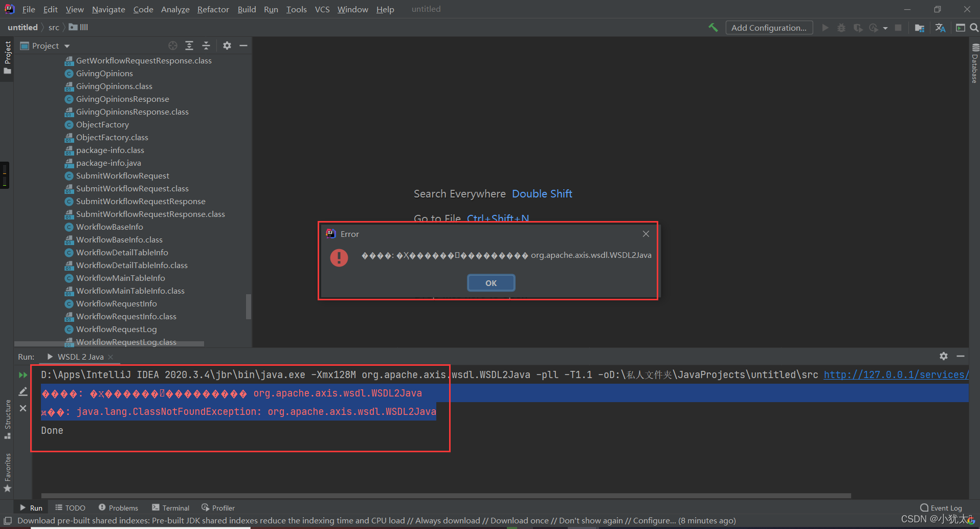
Task: Click the Project tree horizontal scrollbar
Action: click(x=109, y=344)
